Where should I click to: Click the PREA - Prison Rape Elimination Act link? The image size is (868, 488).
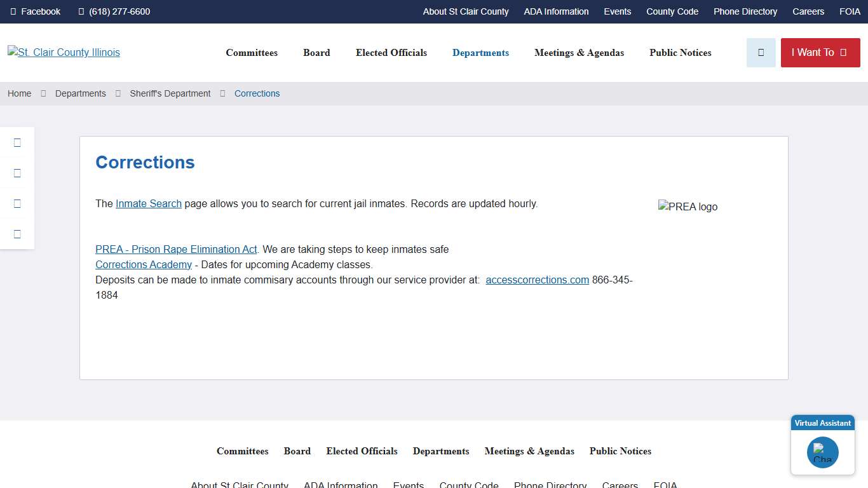(176, 250)
